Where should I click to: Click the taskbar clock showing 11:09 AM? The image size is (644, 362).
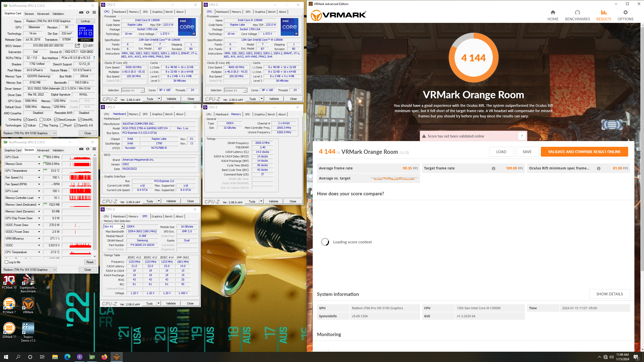622,357
